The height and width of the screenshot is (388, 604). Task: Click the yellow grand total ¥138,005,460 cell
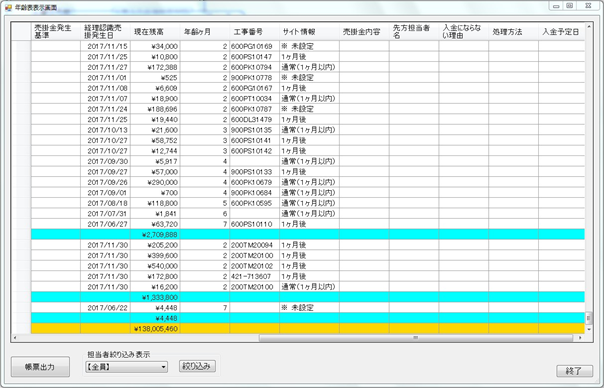tap(155, 329)
